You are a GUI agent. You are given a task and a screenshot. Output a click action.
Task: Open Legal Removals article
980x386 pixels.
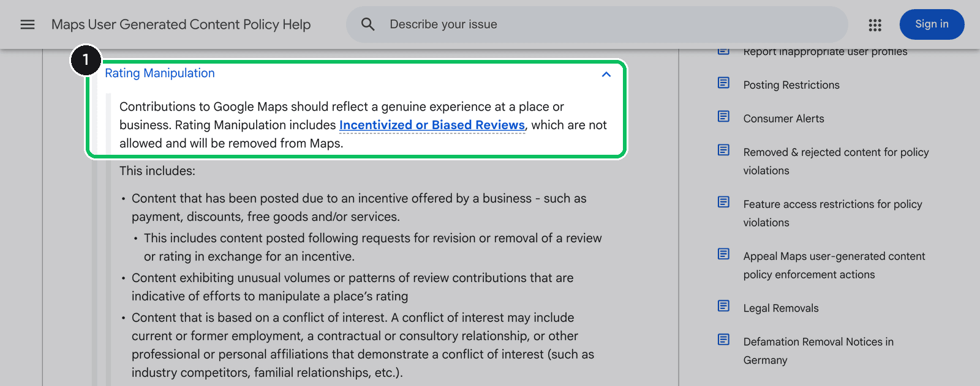(x=781, y=308)
